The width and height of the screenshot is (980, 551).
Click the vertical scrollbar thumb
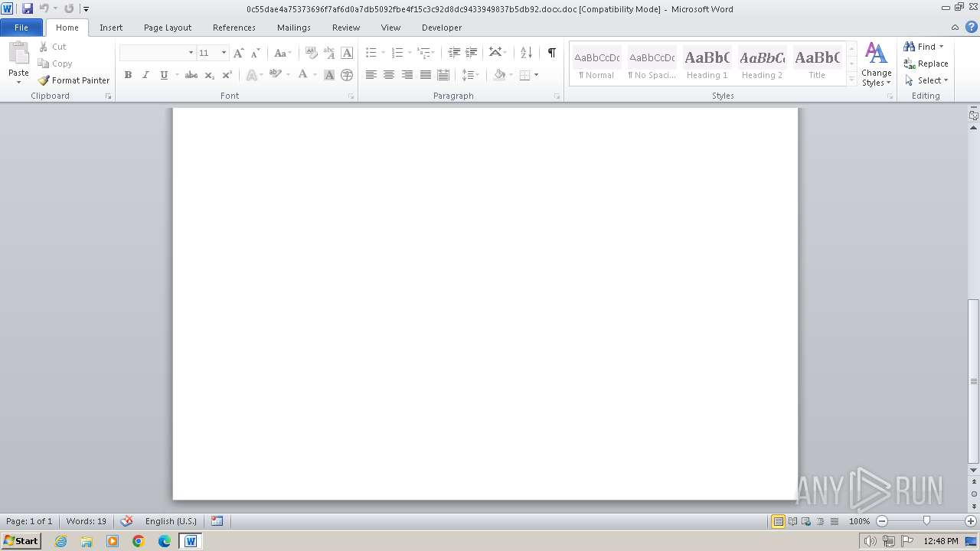coord(974,380)
